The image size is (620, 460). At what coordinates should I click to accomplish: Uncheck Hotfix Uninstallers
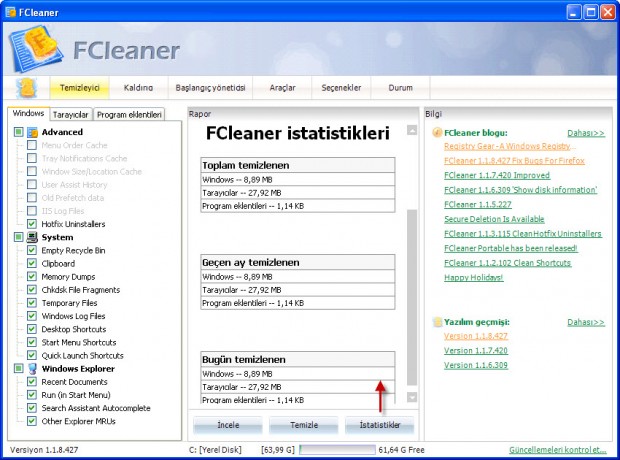(32, 224)
